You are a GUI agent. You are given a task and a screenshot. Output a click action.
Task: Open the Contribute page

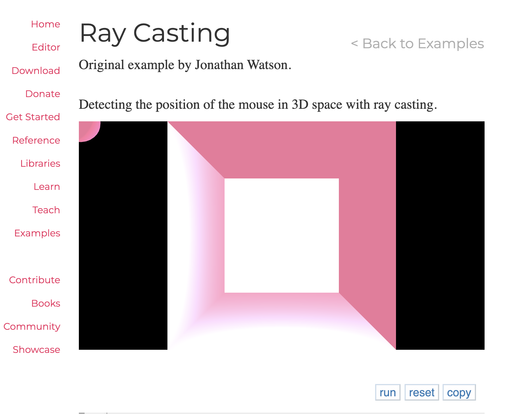click(x=35, y=280)
